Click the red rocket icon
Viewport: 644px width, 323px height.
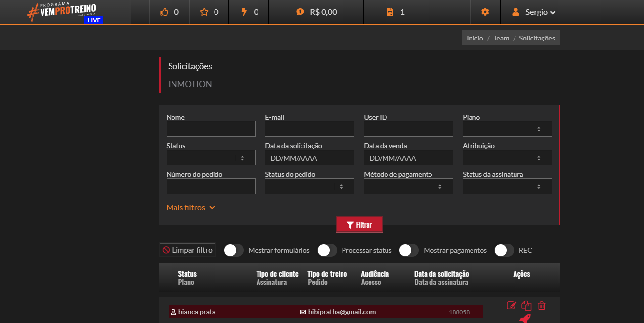(x=525, y=319)
